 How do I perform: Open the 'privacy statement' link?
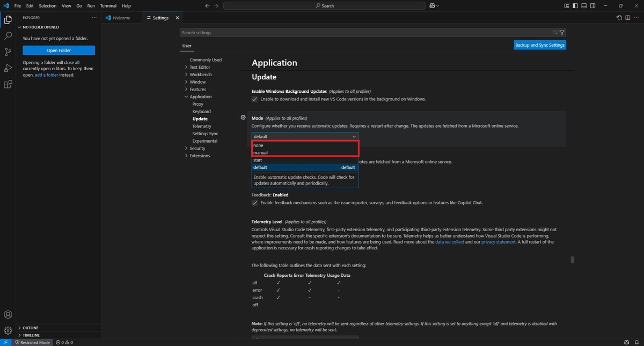coord(499,242)
